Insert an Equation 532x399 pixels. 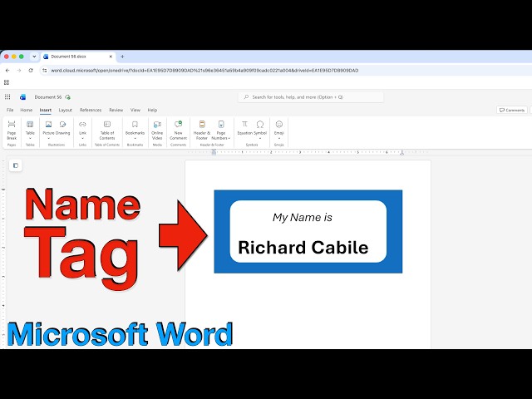click(244, 127)
